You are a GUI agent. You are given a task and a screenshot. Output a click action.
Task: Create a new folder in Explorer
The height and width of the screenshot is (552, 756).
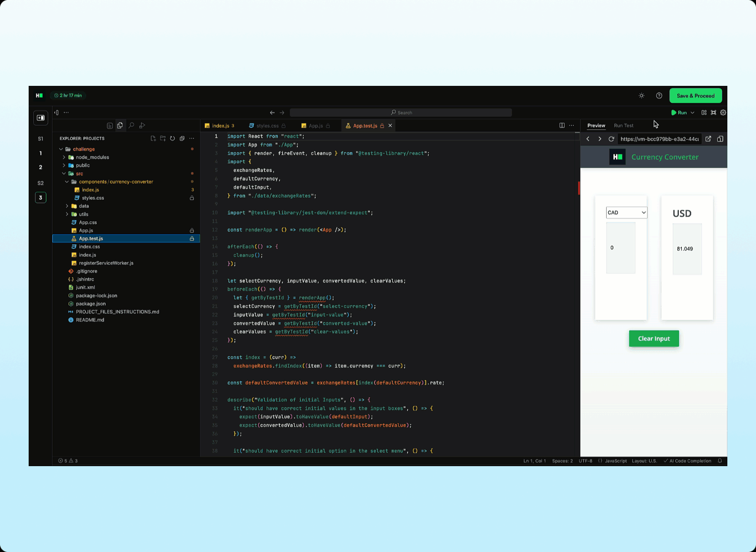[163, 139]
